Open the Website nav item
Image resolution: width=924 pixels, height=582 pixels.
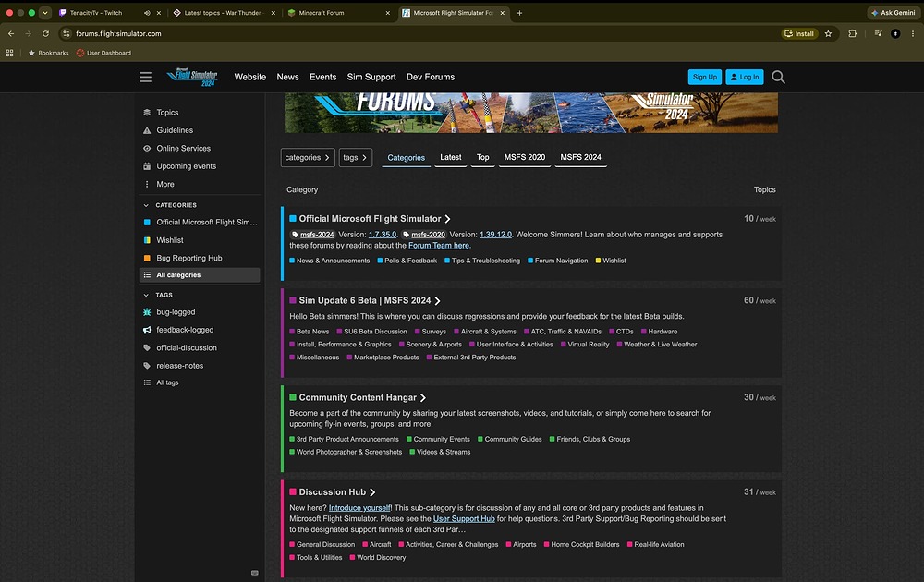249,78
